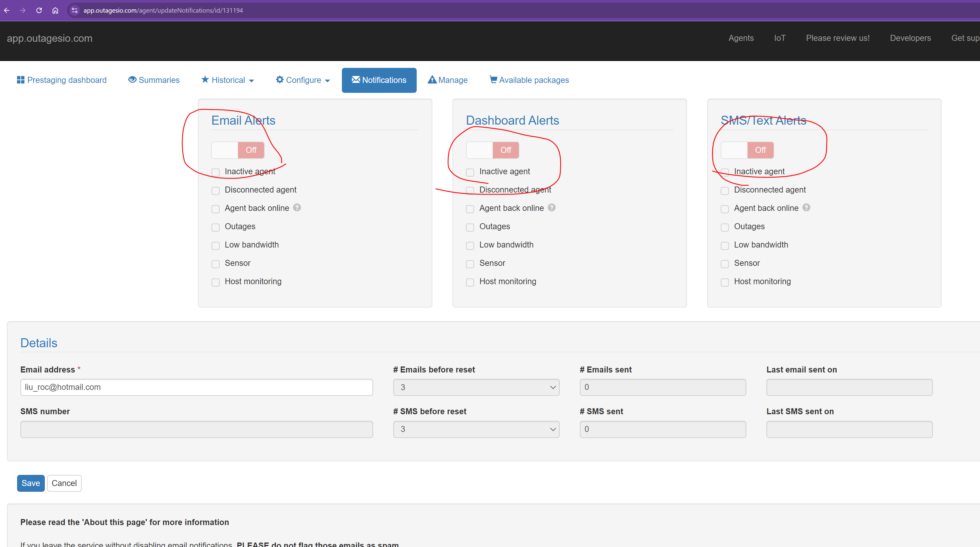Expand the Configure dropdown menu

[303, 80]
